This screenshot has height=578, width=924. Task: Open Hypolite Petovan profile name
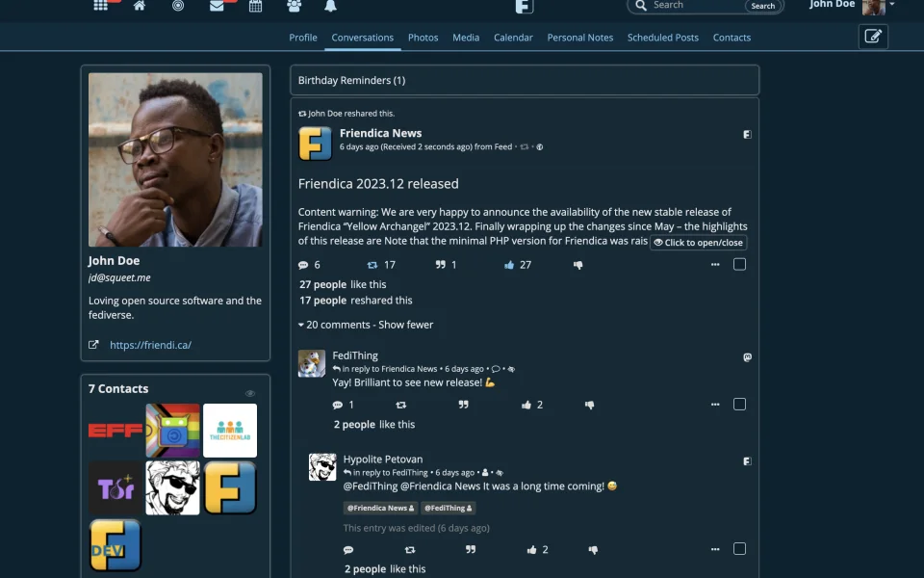click(383, 459)
